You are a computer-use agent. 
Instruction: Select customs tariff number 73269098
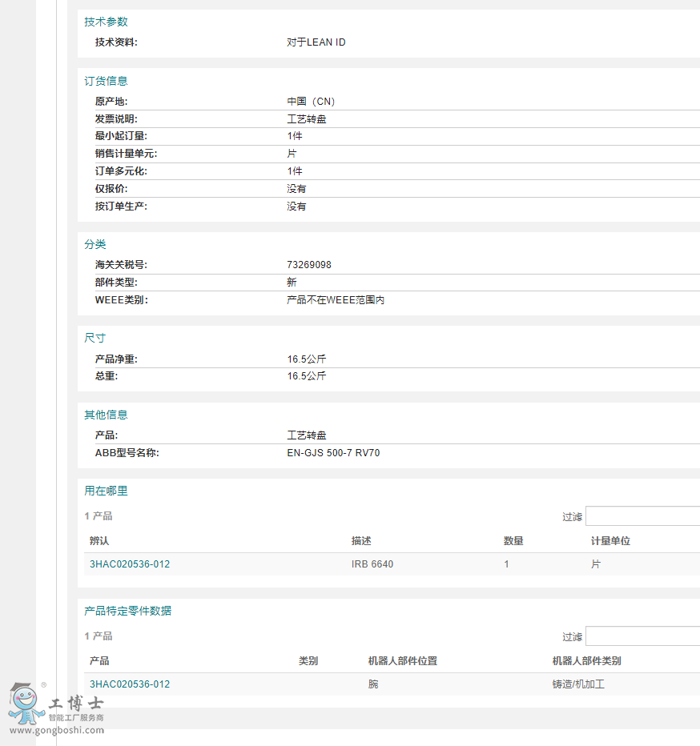[x=309, y=264]
